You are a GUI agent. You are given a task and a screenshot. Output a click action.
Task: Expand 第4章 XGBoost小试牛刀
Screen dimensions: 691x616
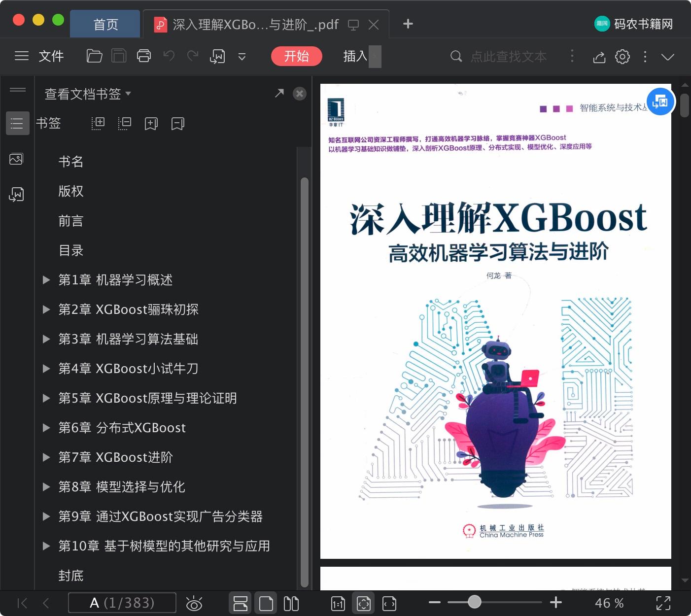tap(46, 369)
